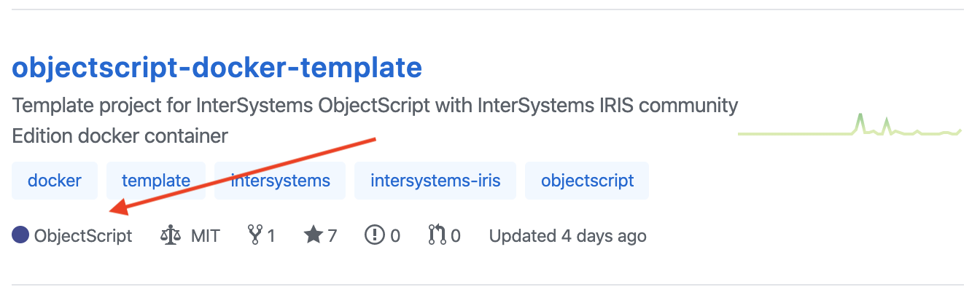Click the pull requests icon
Image resolution: width=980 pixels, height=287 pixels.
click(437, 235)
